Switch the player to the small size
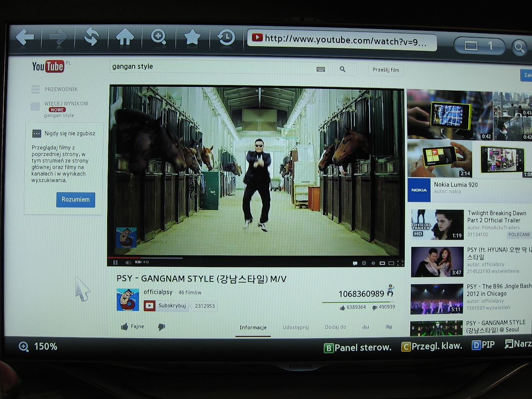This screenshot has height=399, width=532. (382, 263)
